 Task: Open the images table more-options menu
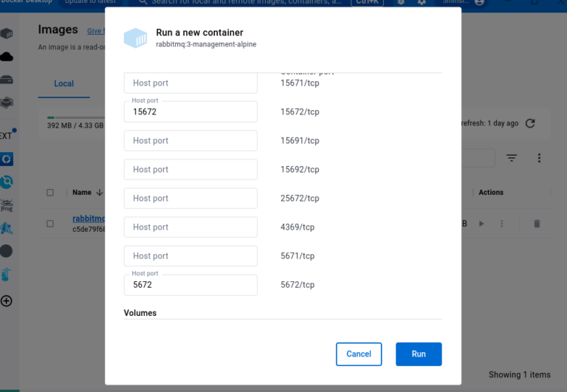[x=539, y=158]
